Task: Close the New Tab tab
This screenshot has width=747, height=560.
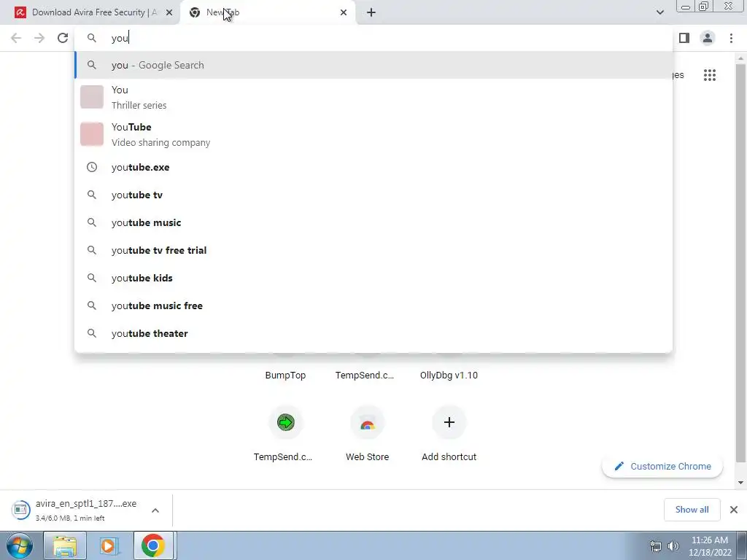Action: pos(344,12)
